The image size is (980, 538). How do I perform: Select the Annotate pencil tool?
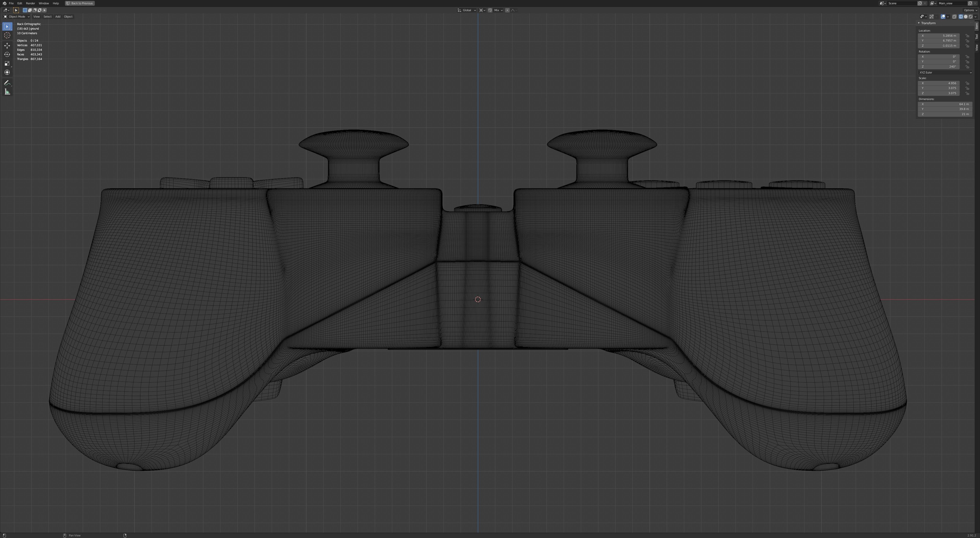7,83
